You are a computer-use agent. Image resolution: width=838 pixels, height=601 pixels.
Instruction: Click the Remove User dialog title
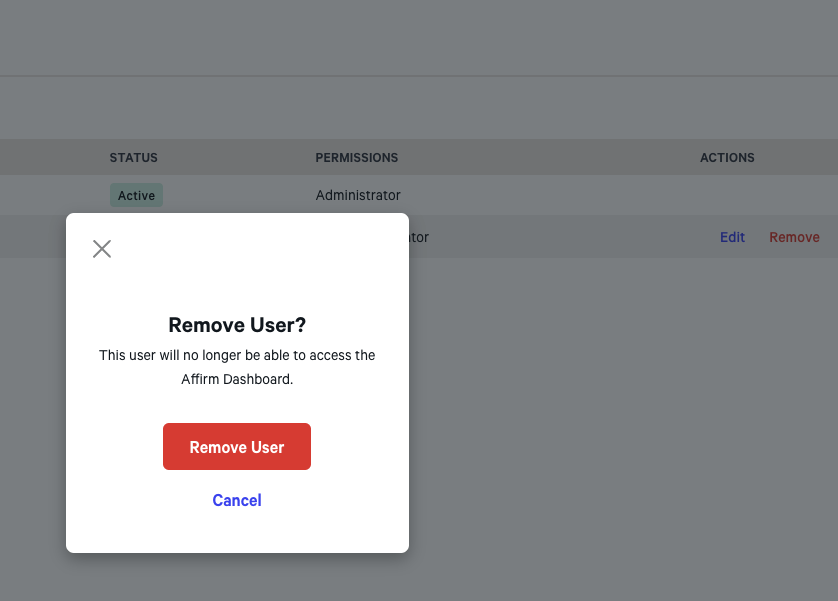click(x=237, y=325)
